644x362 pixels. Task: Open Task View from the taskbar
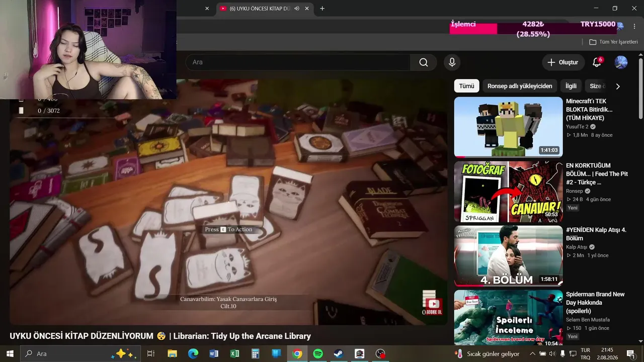coord(150,353)
